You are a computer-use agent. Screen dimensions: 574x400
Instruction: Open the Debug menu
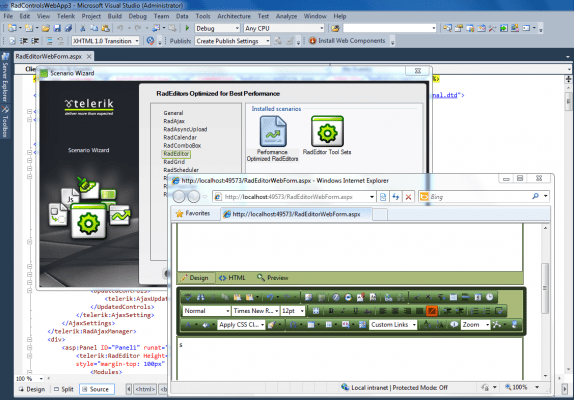(x=138, y=16)
